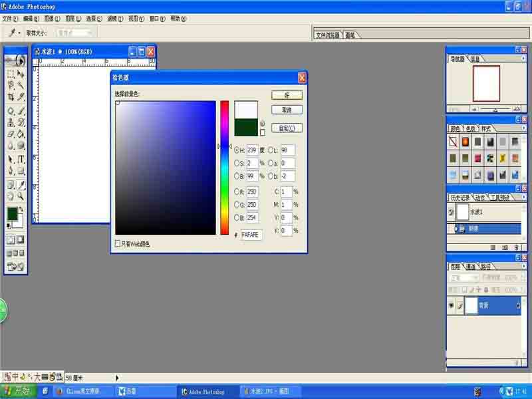The height and width of the screenshot is (399, 532).
Task: Select the Eyedropper tool in toolbox
Action: 21,185
